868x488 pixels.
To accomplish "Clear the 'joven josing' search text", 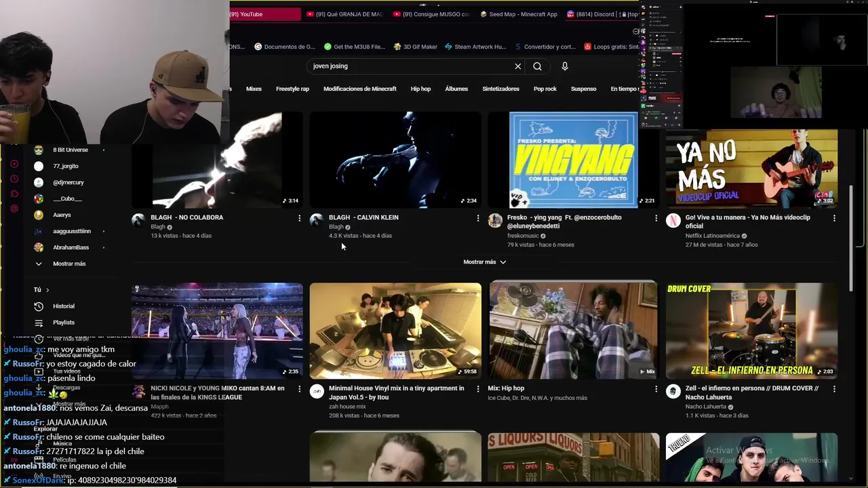I will point(518,66).
